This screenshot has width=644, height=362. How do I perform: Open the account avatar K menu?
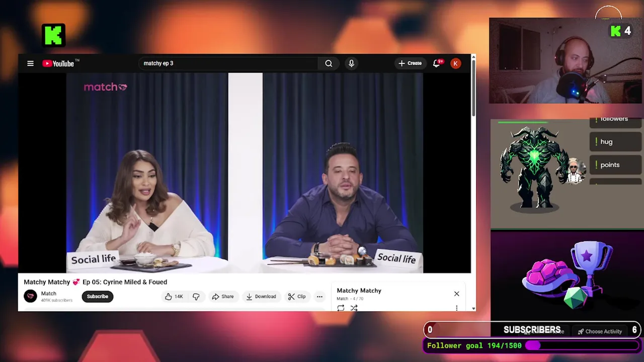[x=455, y=63]
